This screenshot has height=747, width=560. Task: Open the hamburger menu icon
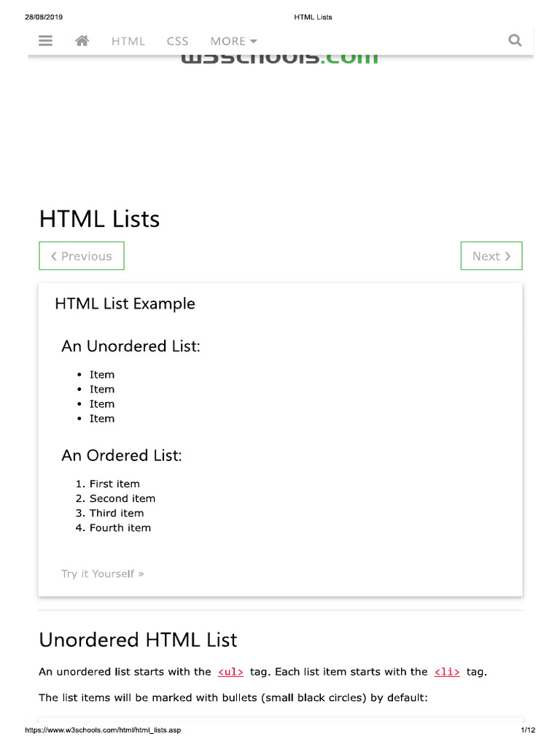45,41
